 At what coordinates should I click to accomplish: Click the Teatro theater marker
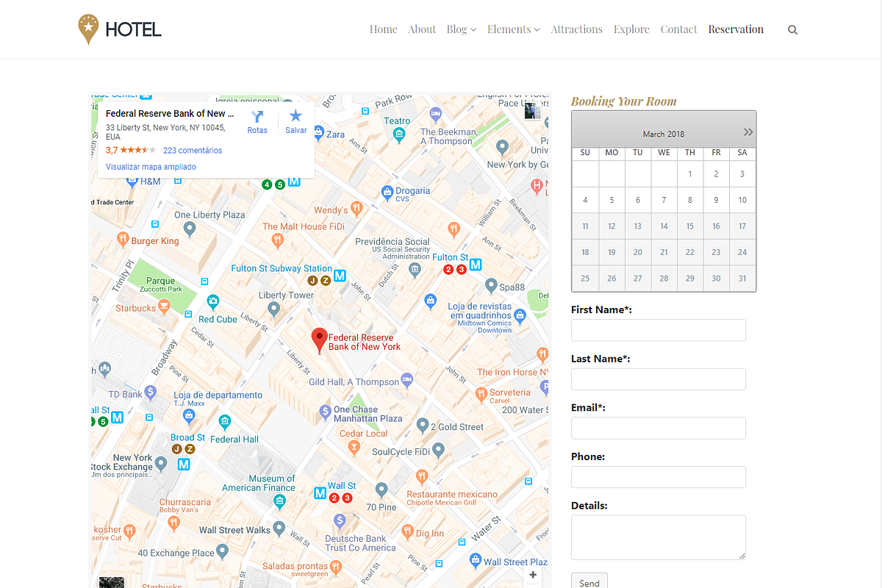[x=398, y=135]
